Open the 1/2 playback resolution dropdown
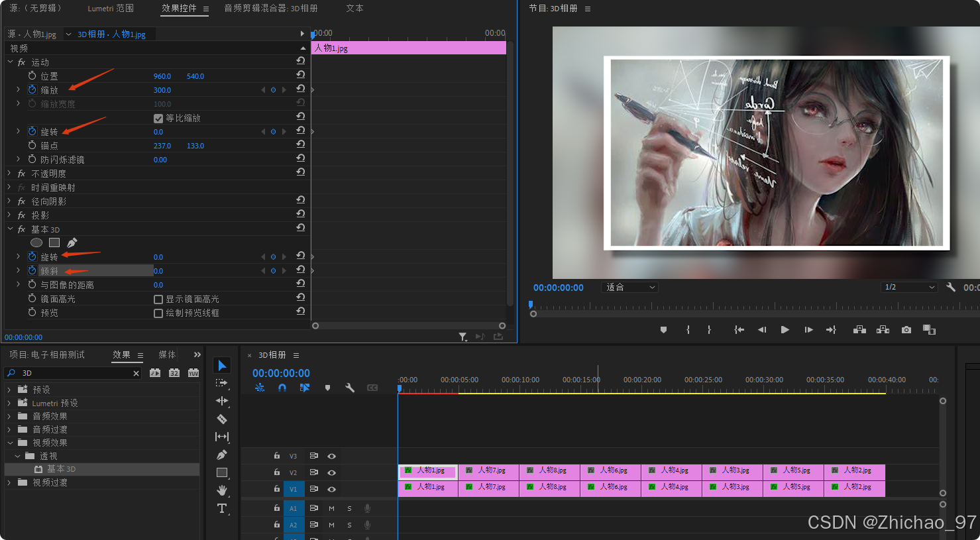Image resolution: width=980 pixels, height=540 pixels. pos(909,287)
